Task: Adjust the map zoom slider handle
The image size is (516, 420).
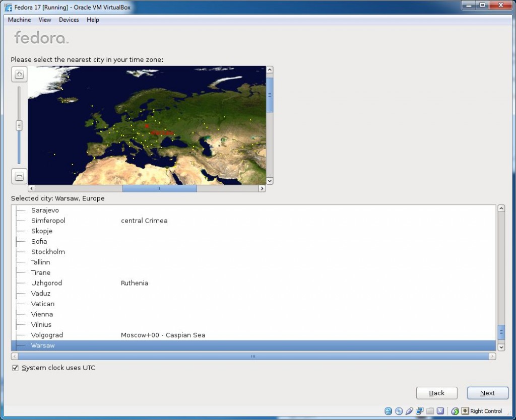Action: point(19,125)
